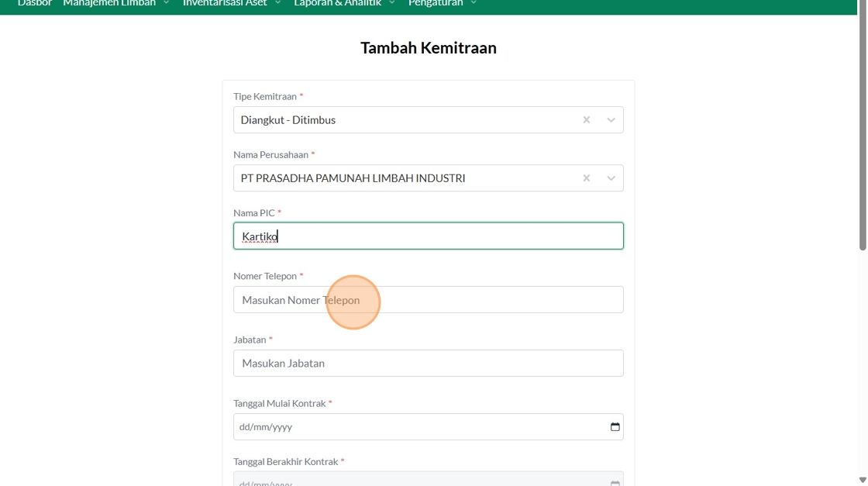Expand the Nama Perusahaan dropdown arrow
This screenshot has width=868, height=486.
[x=611, y=178]
